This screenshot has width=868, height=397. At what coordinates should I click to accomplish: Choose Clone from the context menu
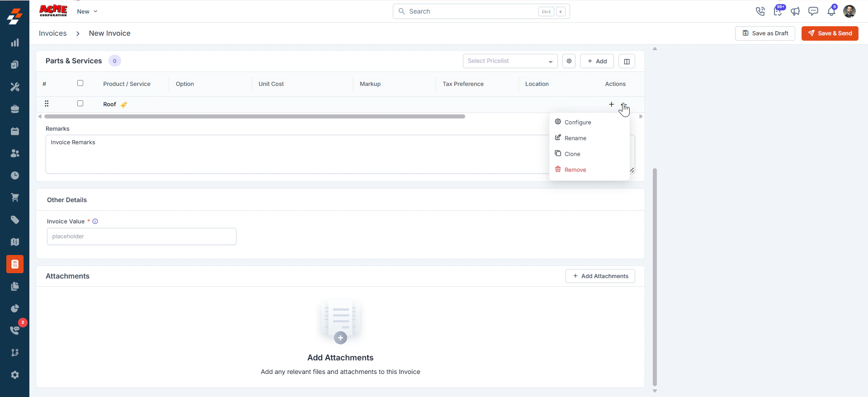click(x=590, y=154)
